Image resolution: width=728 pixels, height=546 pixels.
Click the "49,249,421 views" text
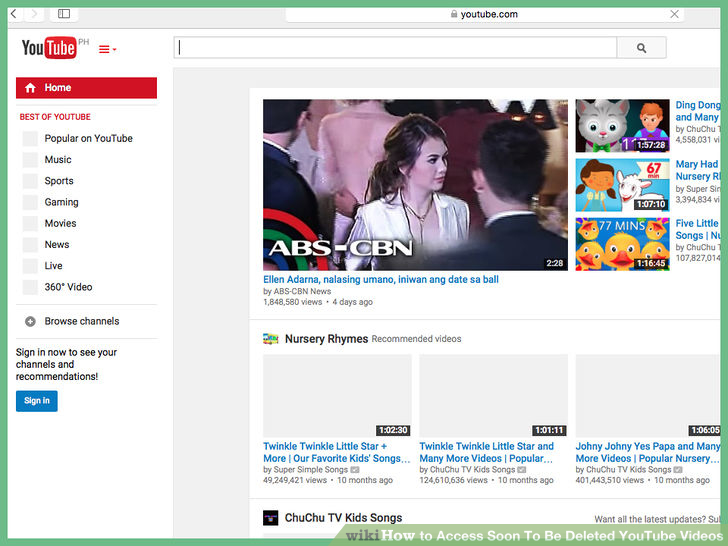point(295,480)
